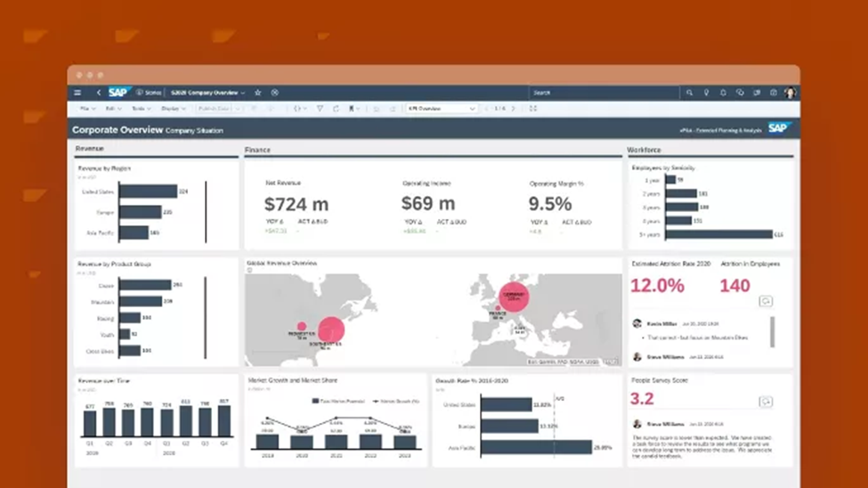868x488 pixels.
Task: Mark story as favorite with star
Action: pos(258,93)
